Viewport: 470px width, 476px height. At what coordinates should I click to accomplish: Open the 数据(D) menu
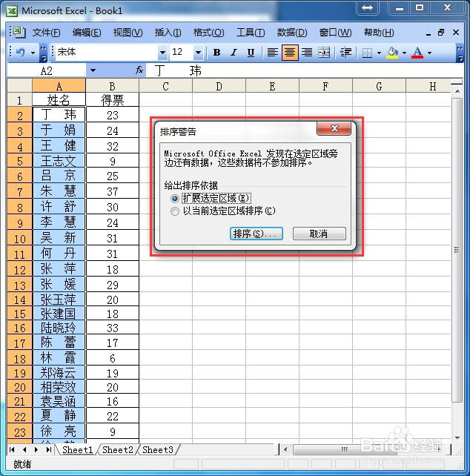tap(292, 33)
